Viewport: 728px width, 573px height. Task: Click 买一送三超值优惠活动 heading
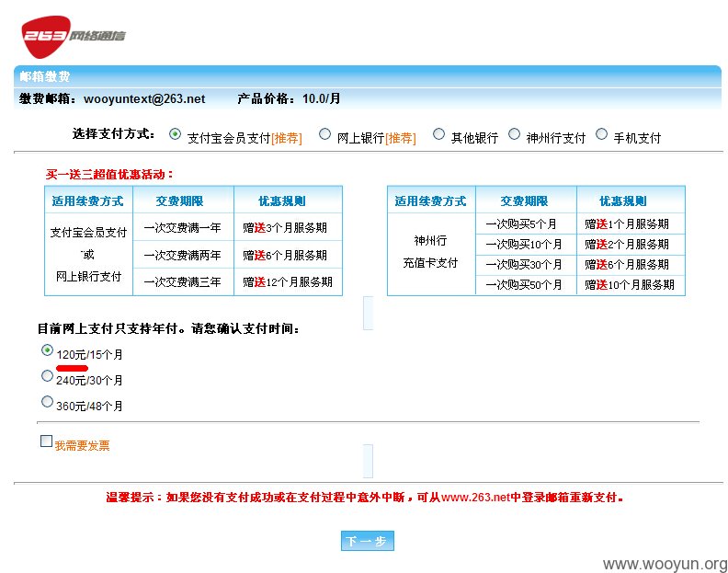coord(109,175)
